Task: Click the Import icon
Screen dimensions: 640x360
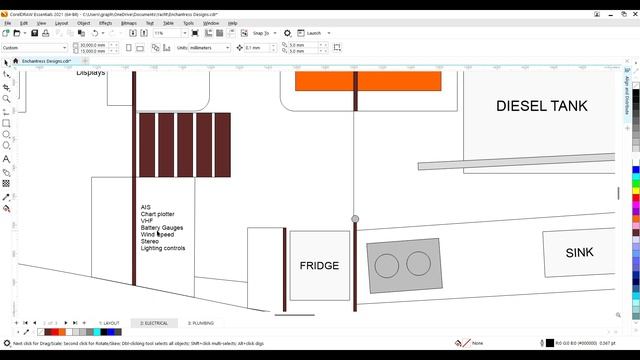Action: click(x=133, y=33)
